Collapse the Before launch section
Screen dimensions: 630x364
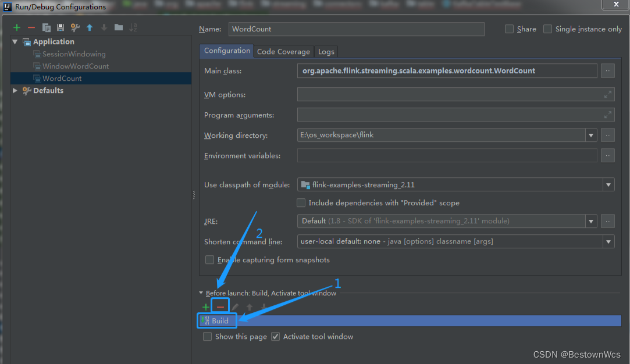click(x=201, y=293)
